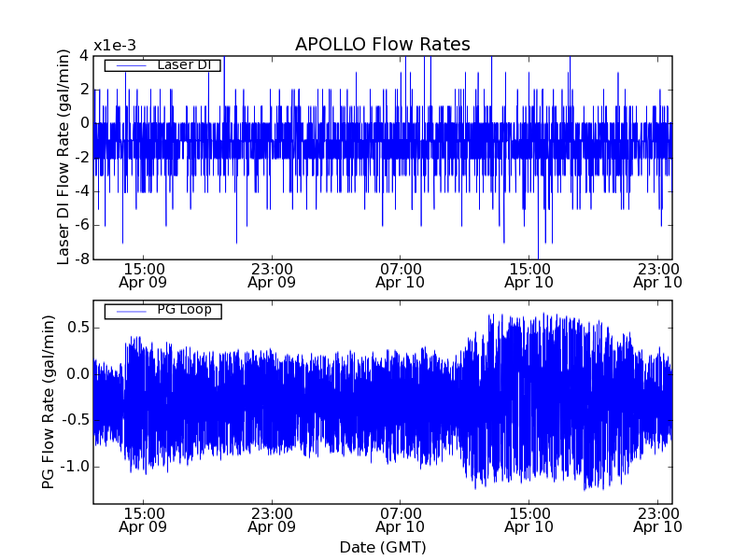This screenshot has width=747, height=560.
Task: Click '15:00 Apr 09' under the Laser DI plot
Action: pos(143,275)
